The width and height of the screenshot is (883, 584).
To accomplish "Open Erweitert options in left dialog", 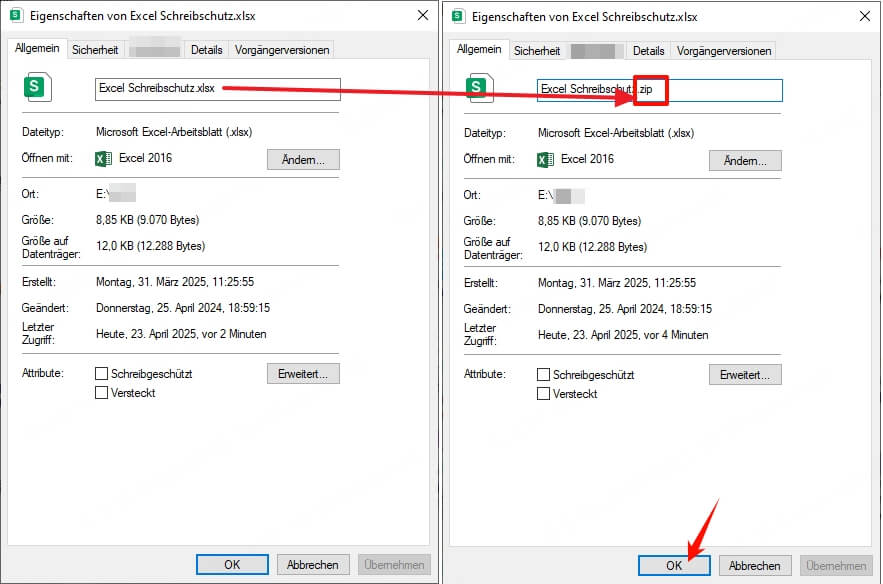I will [304, 373].
